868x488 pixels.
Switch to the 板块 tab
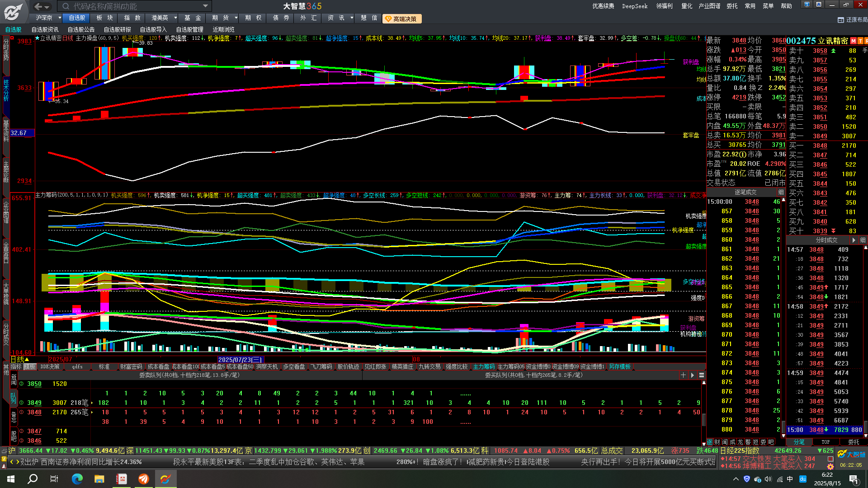(104, 18)
